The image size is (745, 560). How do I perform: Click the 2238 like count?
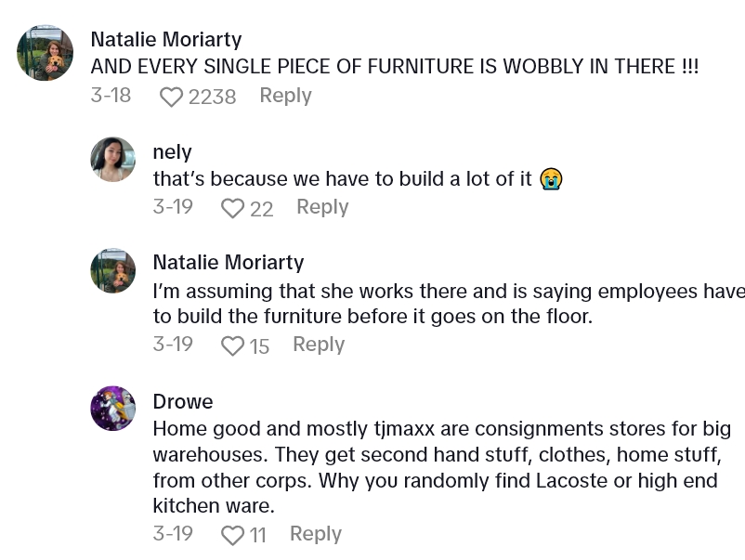pos(212,97)
